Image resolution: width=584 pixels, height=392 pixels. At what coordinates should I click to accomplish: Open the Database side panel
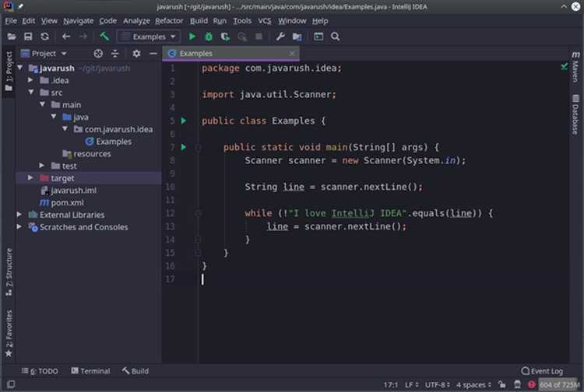575,114
